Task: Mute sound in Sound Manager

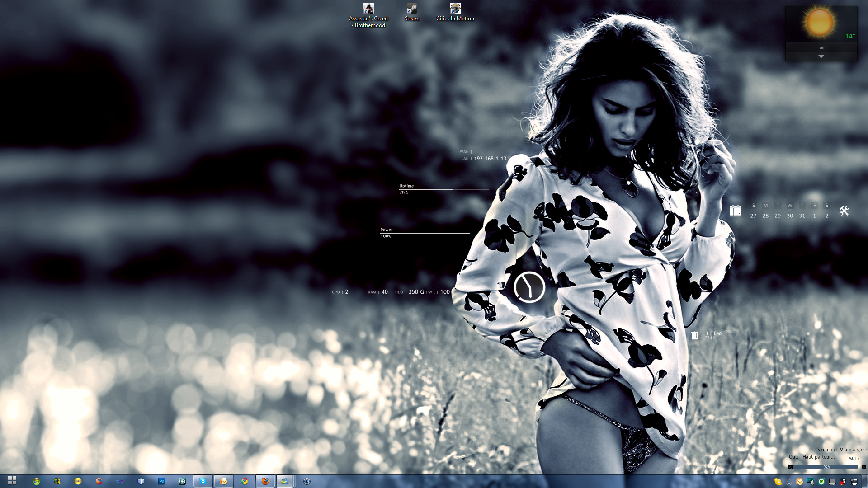Action: (x=854, y=458)
